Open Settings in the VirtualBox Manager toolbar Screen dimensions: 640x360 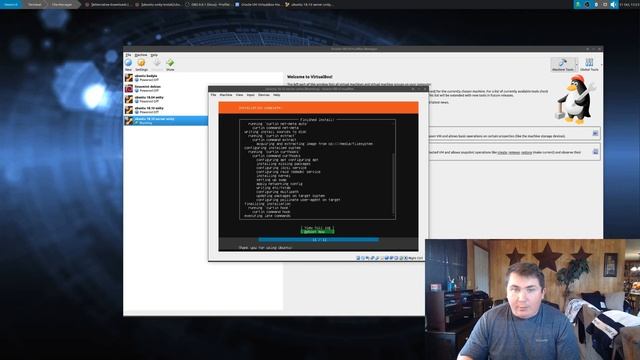(141, 64)
